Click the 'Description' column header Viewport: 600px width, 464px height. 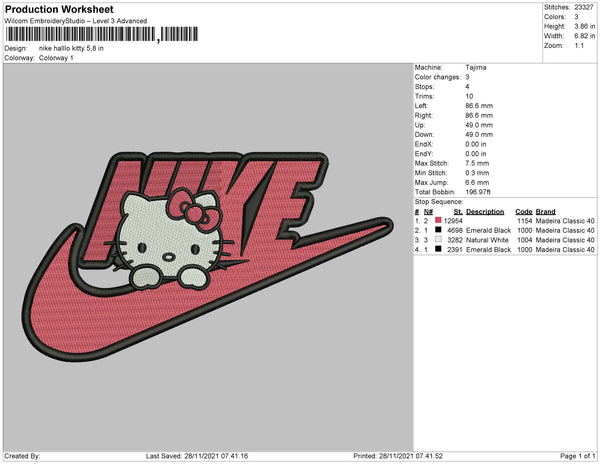point(485,212)
